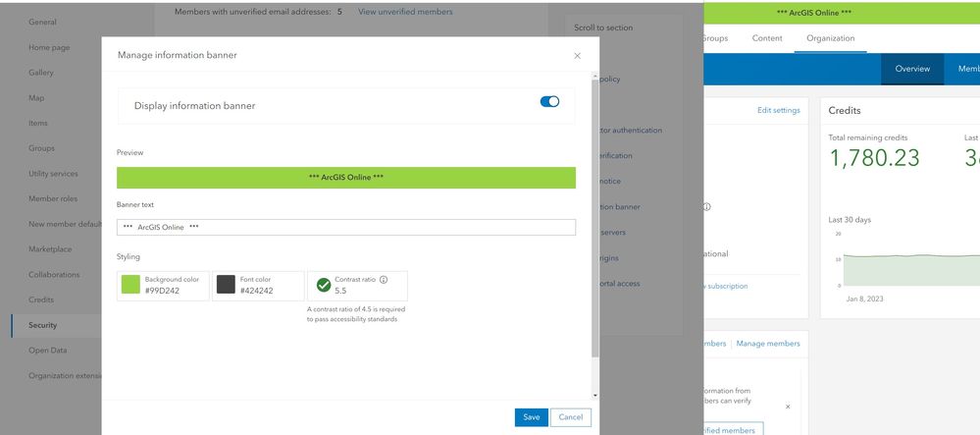Switch to the Content tab
980x435 pixels.
tap(767, 38)
